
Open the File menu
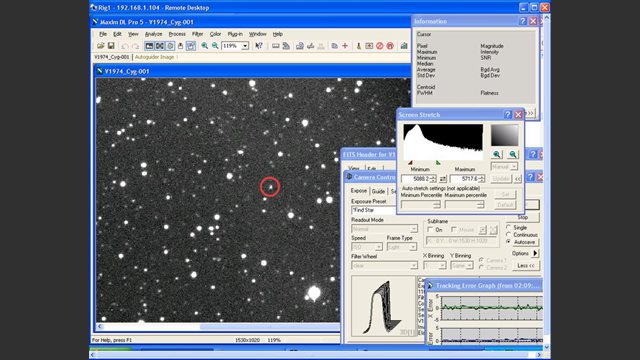[x=103, y=34]
